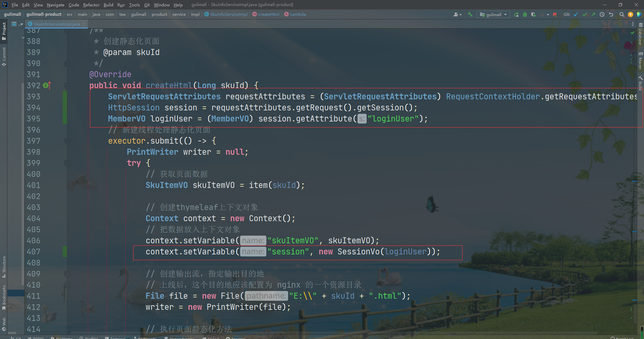Collapse the try block at line 398
Image resolution: width=644 pixels, height=339 pixels.
pyautogui.click(x=67, y=163)
